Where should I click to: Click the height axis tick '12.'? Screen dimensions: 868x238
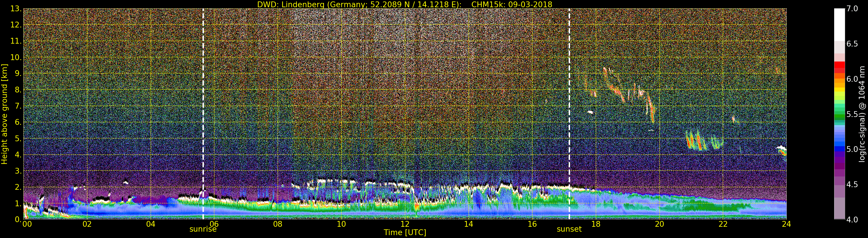coord(16,25)
